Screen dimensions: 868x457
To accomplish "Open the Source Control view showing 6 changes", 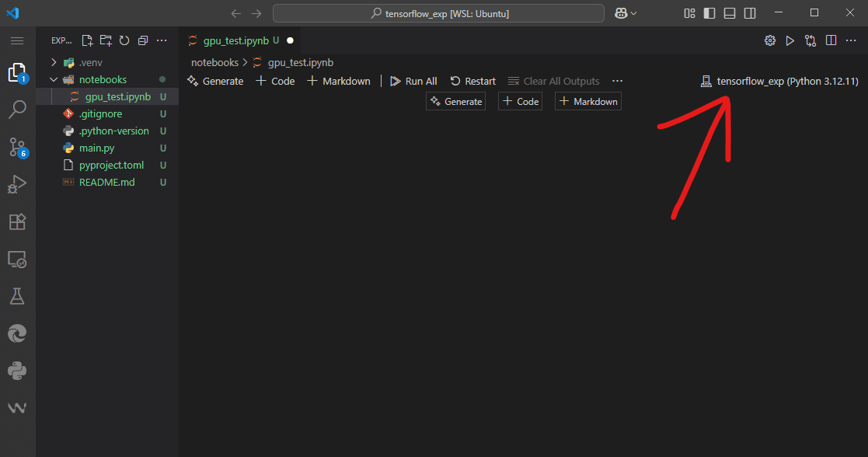I will [17, 146].
